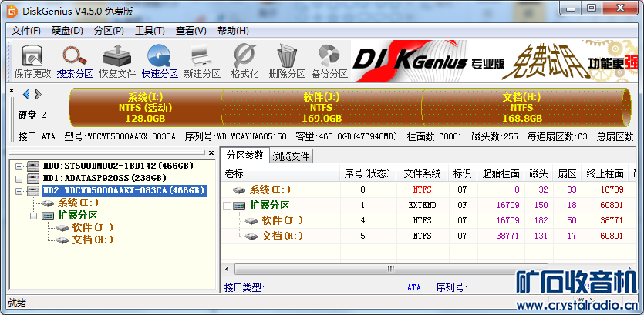Click the 文件系统 column header
This screenshot has width=644, height=315.
coord(422,174)
